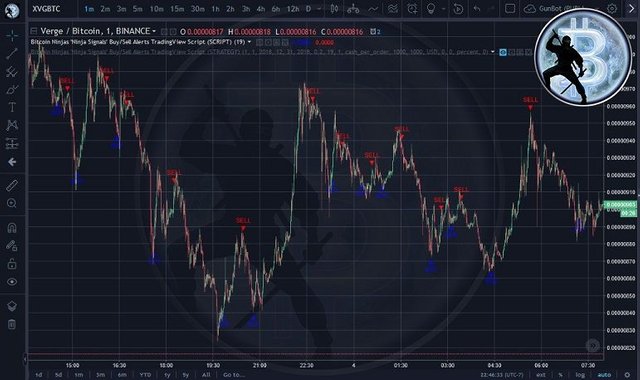This screenshot has width=640, height=380.
Task: Switch to the 1m timeframe
Action: pyautogui.click(x=89, y=9)
